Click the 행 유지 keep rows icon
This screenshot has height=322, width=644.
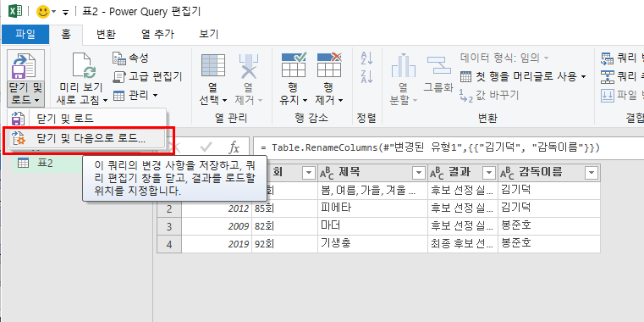(x=294, y=66)
